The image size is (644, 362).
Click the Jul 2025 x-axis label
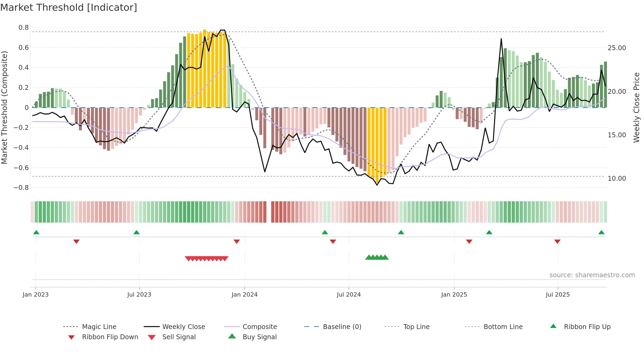point(558,294)
